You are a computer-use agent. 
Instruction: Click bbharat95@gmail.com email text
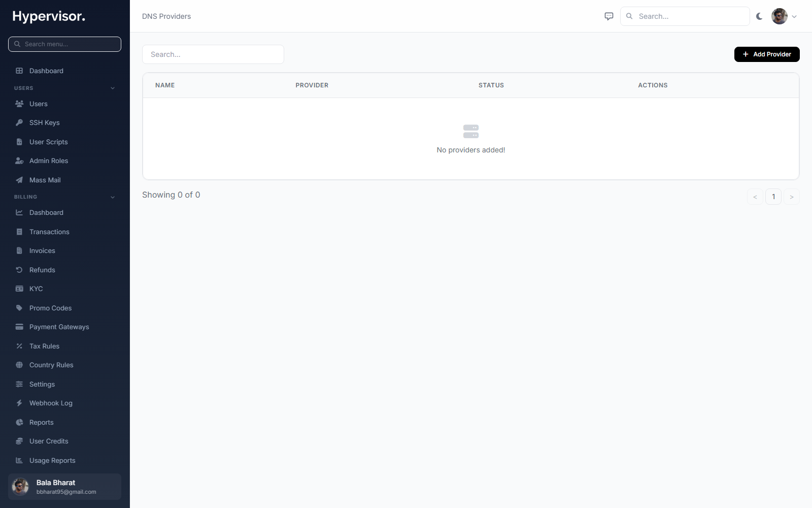[x=66, y=492]
